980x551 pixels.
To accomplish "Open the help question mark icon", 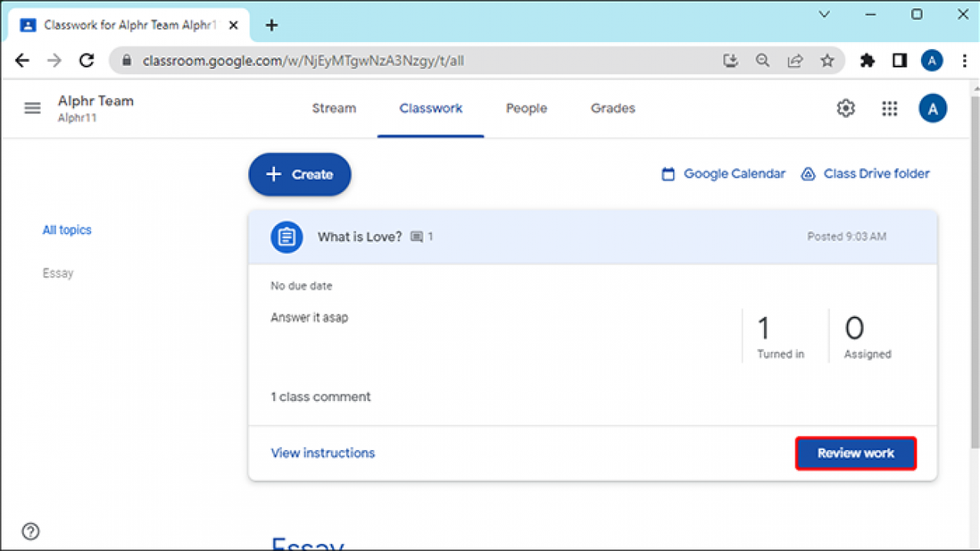I will (x=31, y=531).
